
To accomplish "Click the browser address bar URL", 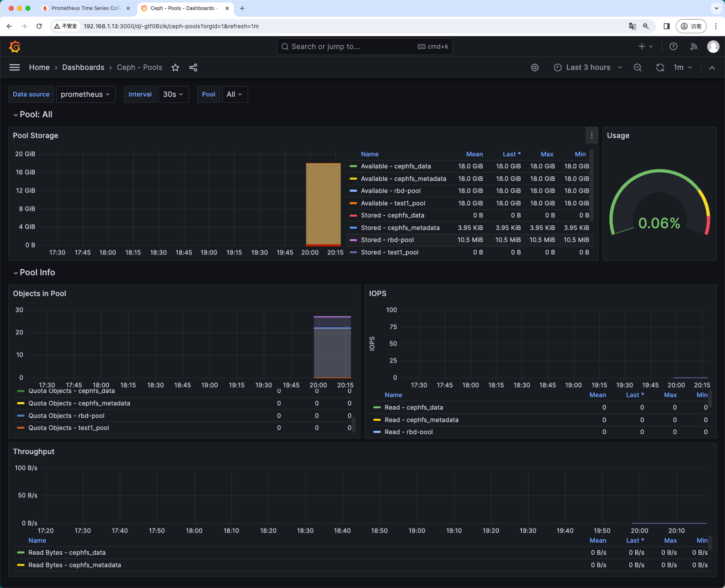I will coord(171,26).
